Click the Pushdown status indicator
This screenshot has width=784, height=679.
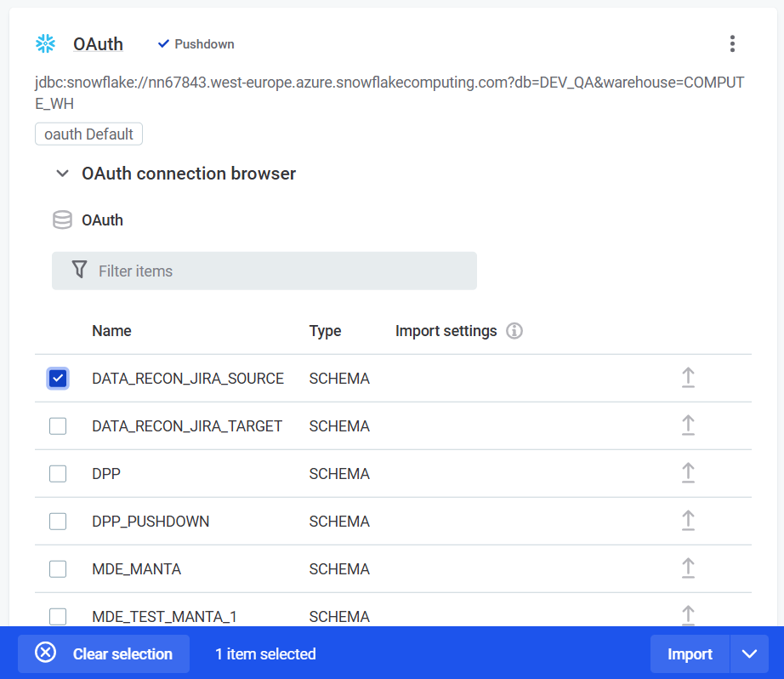[194, 43]
